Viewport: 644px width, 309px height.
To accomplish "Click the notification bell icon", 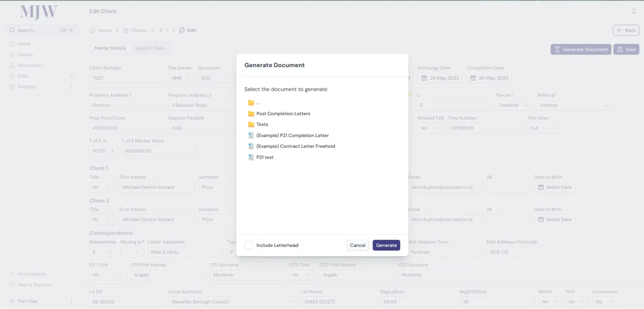I will point(634,11).
